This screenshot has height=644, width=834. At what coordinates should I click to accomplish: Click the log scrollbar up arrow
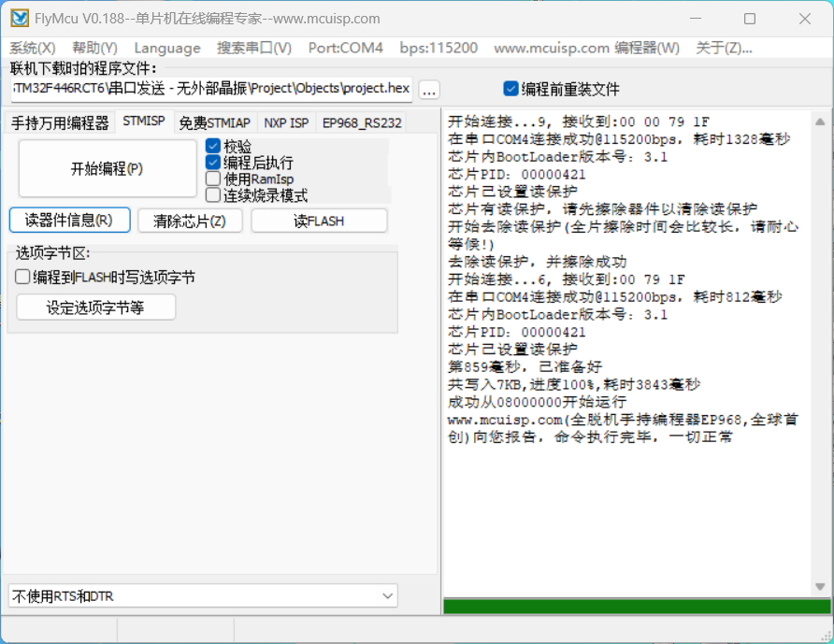[820, 122]
